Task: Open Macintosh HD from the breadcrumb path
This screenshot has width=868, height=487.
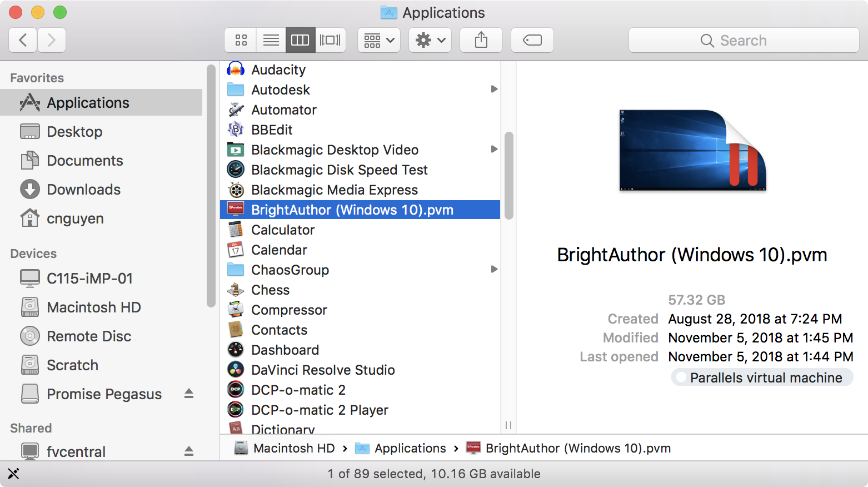Action: tap(293, 448)
